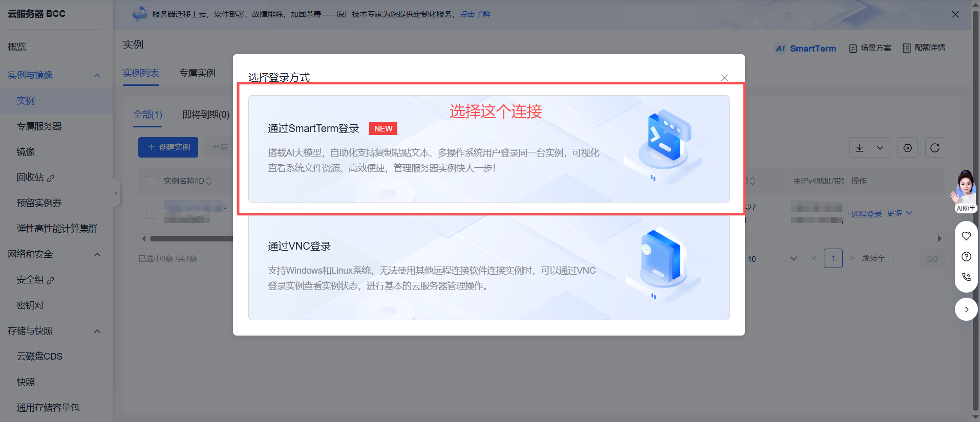Open 通用存储容量包 in sidebar

(x=48, y=408)
